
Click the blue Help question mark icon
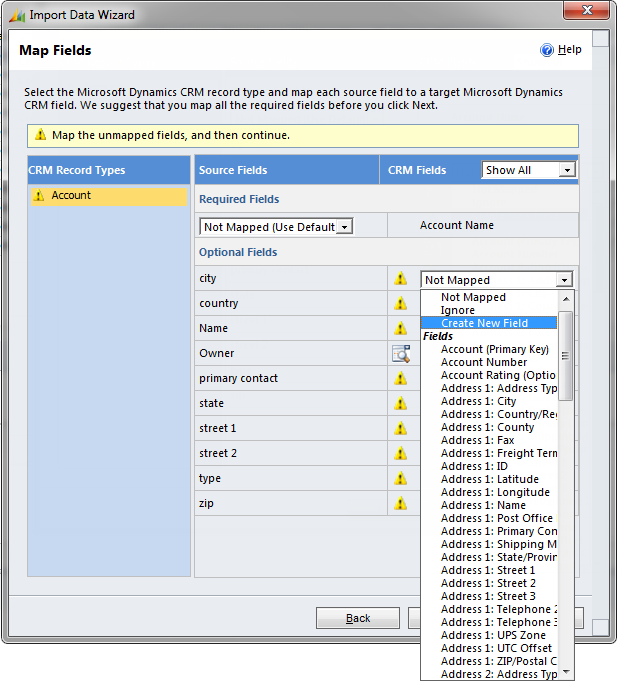tap(547, 50)
